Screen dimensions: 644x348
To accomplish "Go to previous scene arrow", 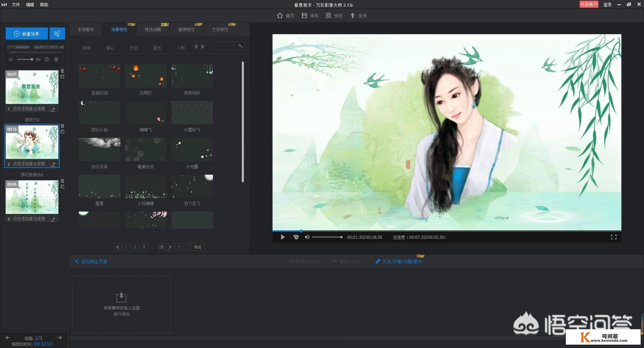I will [7, 338].
